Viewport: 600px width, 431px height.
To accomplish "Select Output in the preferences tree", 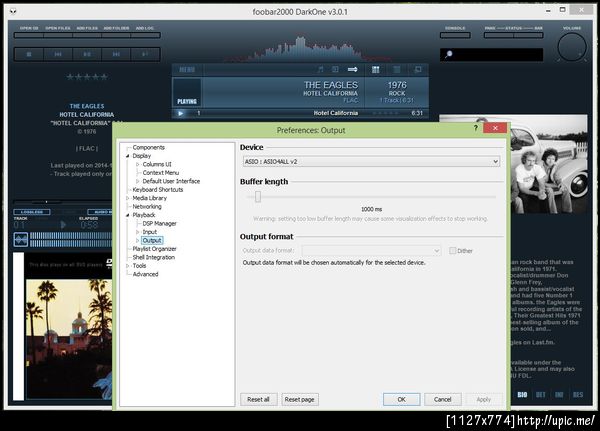I will point(152,240).
